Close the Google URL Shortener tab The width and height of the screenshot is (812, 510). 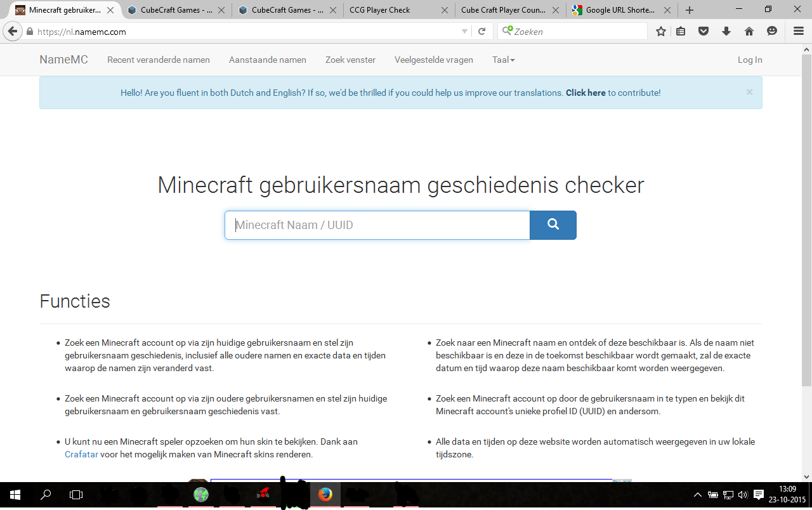tap(668, 10)
